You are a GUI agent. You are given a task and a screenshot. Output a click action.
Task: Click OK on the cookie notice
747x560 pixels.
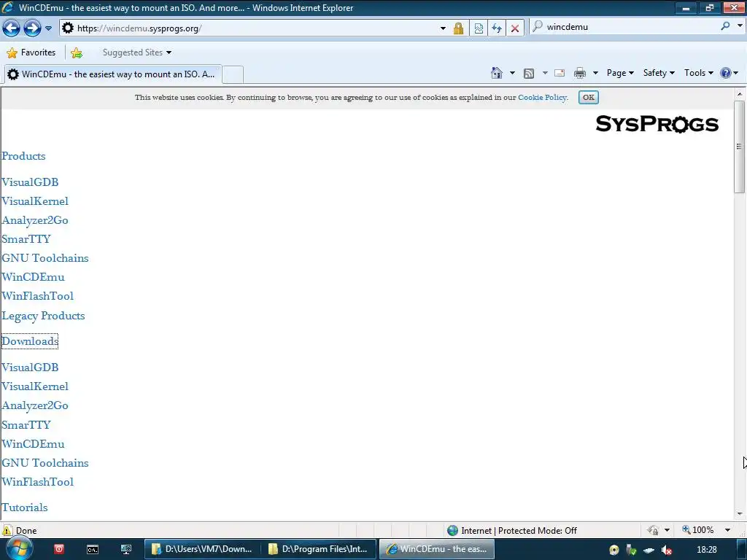coord(589,97)
